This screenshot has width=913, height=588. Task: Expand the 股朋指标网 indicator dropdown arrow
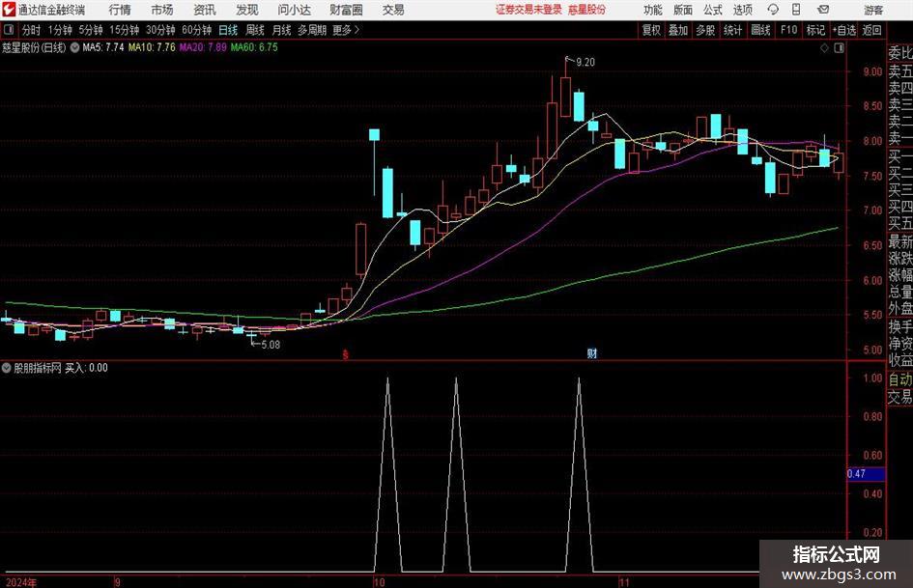point(7,368)
